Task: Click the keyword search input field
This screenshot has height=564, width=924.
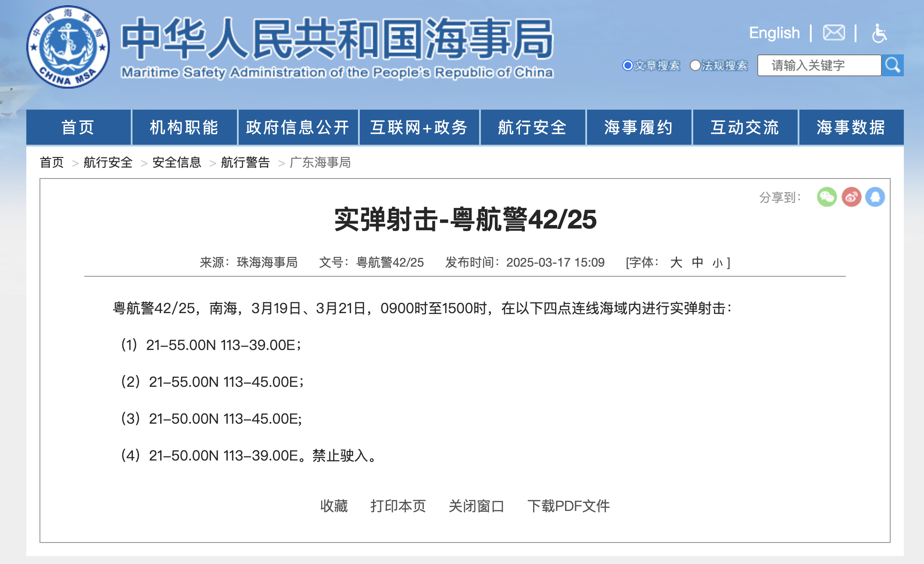Action: (x=819, y=65)
